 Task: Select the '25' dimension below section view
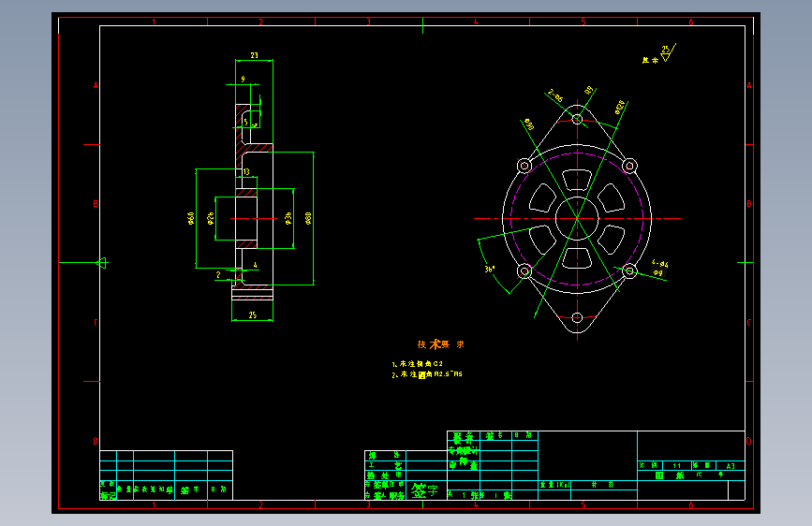coord(253,314)
